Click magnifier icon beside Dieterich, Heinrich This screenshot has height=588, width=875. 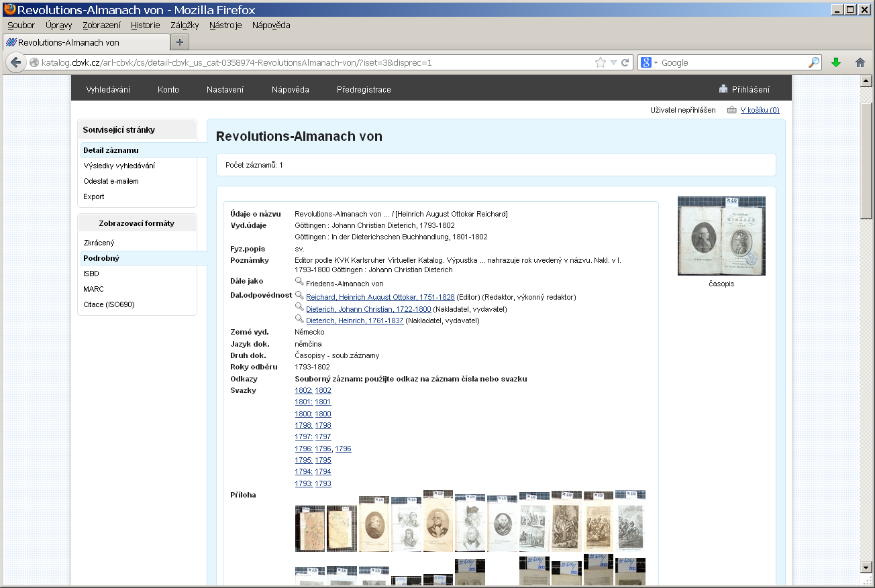click(299, 319)
